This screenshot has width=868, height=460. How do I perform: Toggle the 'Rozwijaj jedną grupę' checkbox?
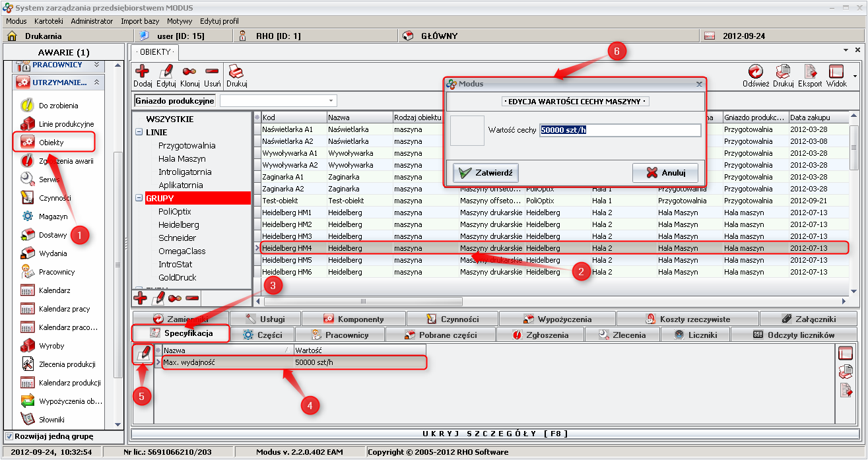click(x=9, y=436)
